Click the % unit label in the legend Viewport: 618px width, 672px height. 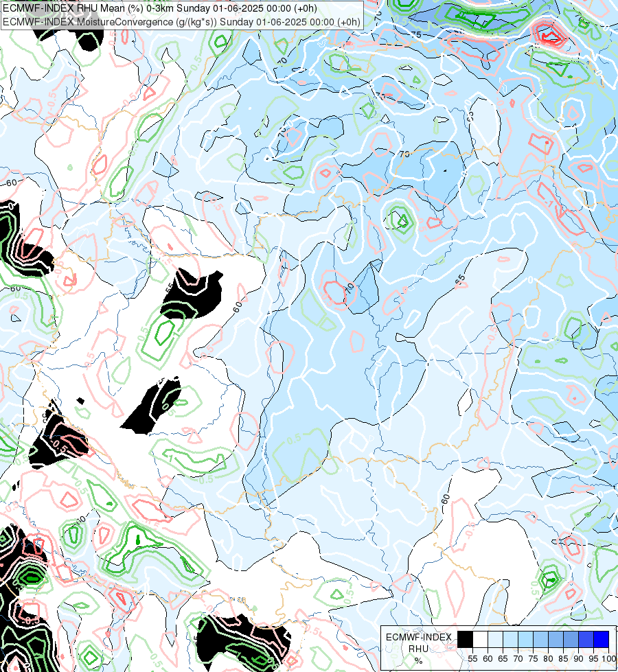(418, 661)
